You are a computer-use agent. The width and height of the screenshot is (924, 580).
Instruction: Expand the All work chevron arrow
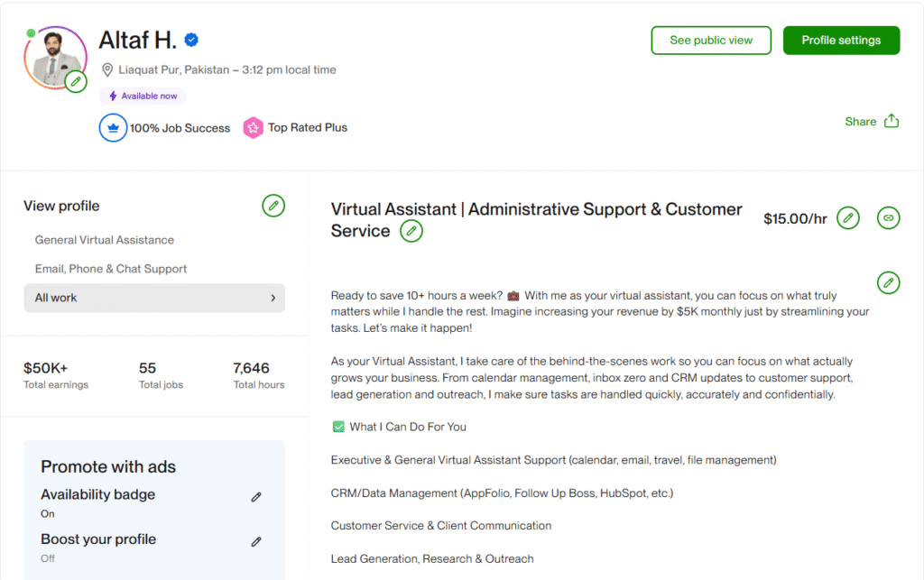tap(273, 298)
